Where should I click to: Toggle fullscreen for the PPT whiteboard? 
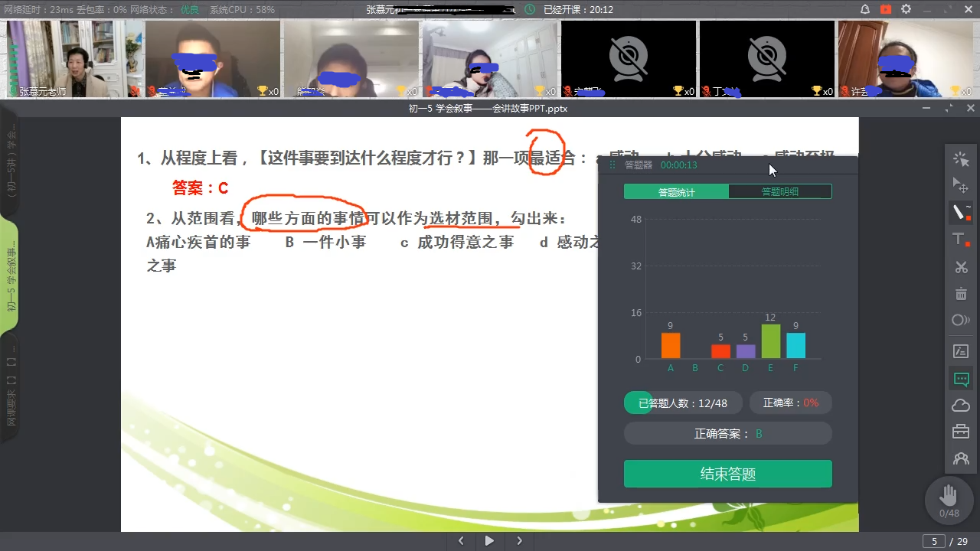click(x=949, y=109)
